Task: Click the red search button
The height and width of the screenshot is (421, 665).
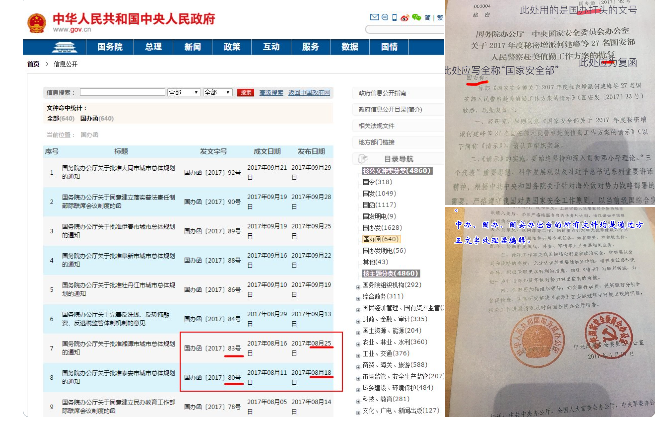Action: coord(246,92)
